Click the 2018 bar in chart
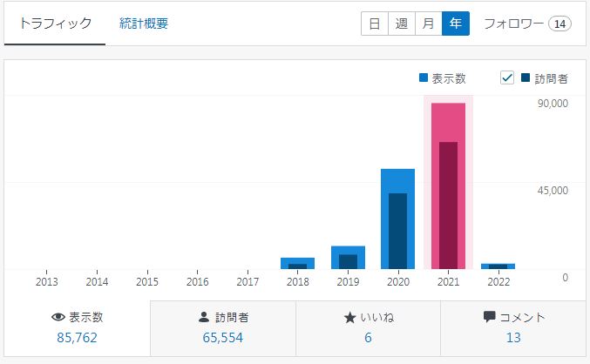This screenshot has width=590, height=364. pyautogui.click(x=297, y=263)
